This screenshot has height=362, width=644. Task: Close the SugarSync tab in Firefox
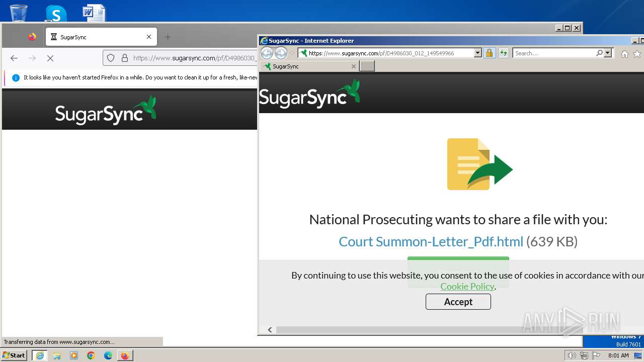[x=149, y=37]
